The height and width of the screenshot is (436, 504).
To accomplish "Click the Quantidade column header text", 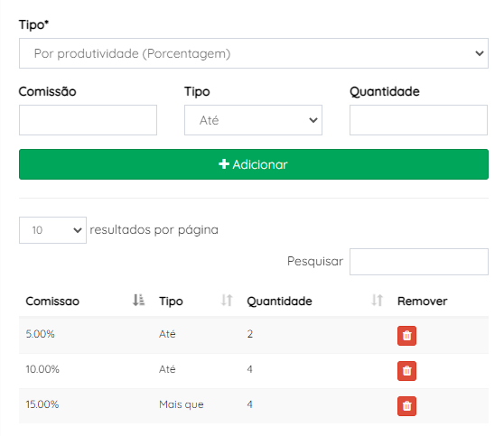I will [279, 301].
